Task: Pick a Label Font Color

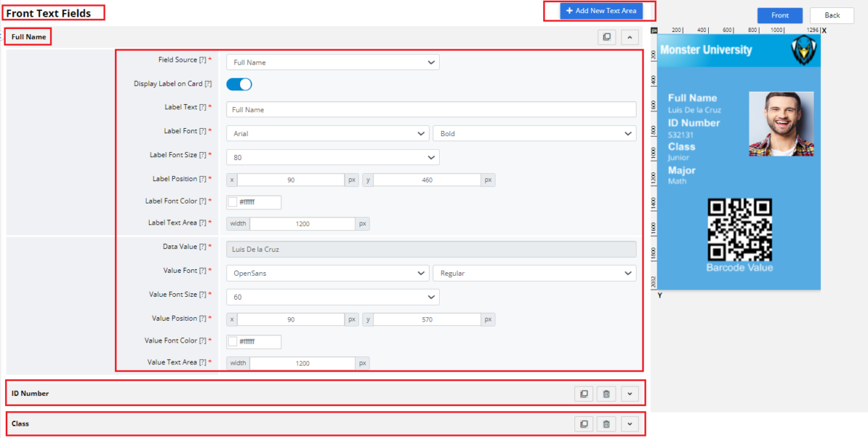Action: [x=234, y=202]
